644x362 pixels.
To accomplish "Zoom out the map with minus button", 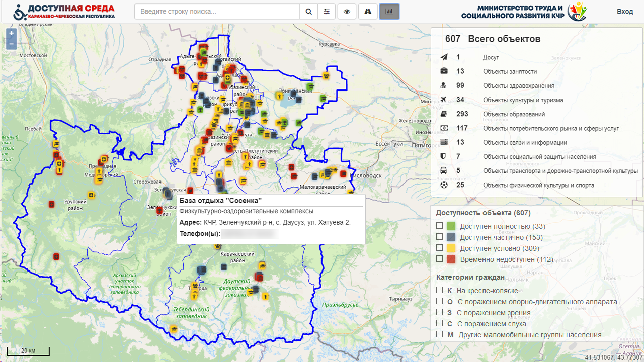I will pyautogui.click(x=11, y=44).
